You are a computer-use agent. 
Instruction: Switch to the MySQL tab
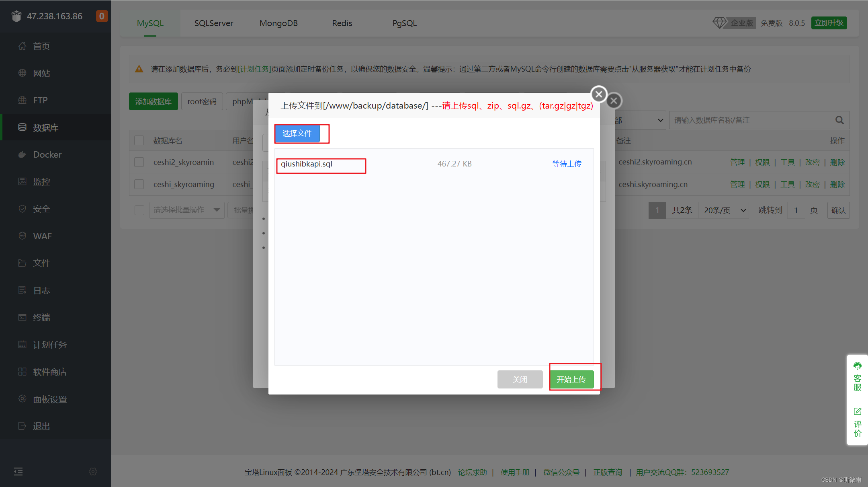point(150,23)
